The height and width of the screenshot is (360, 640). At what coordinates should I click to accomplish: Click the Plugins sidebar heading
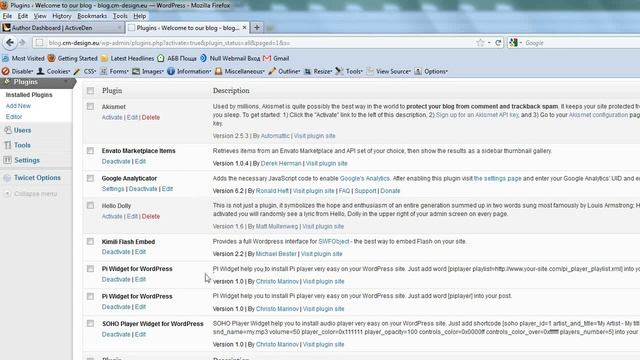pyautogui.click(x=25, y=82)
